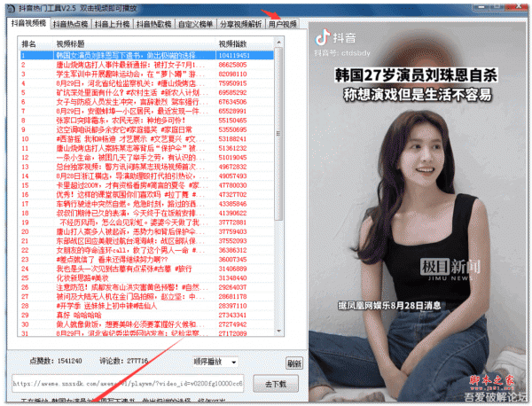Click the 去下载 download button

276,384
